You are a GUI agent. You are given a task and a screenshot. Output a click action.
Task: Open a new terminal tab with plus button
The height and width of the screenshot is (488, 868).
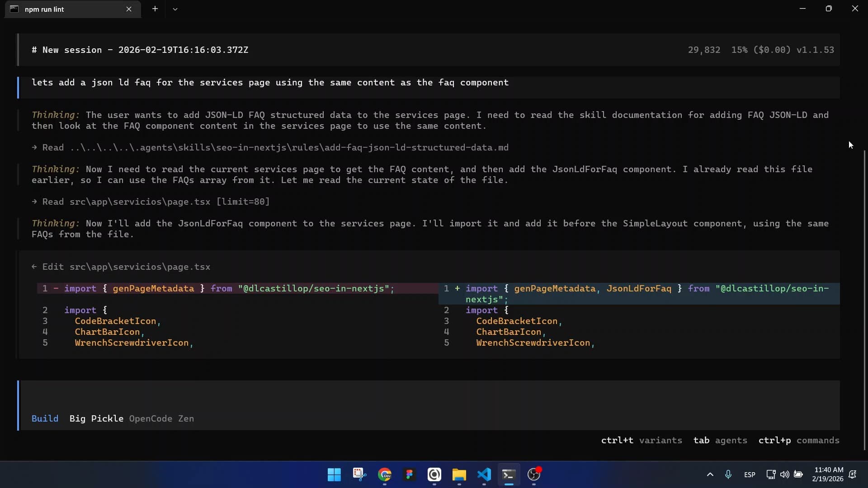[x=155, y=9]
